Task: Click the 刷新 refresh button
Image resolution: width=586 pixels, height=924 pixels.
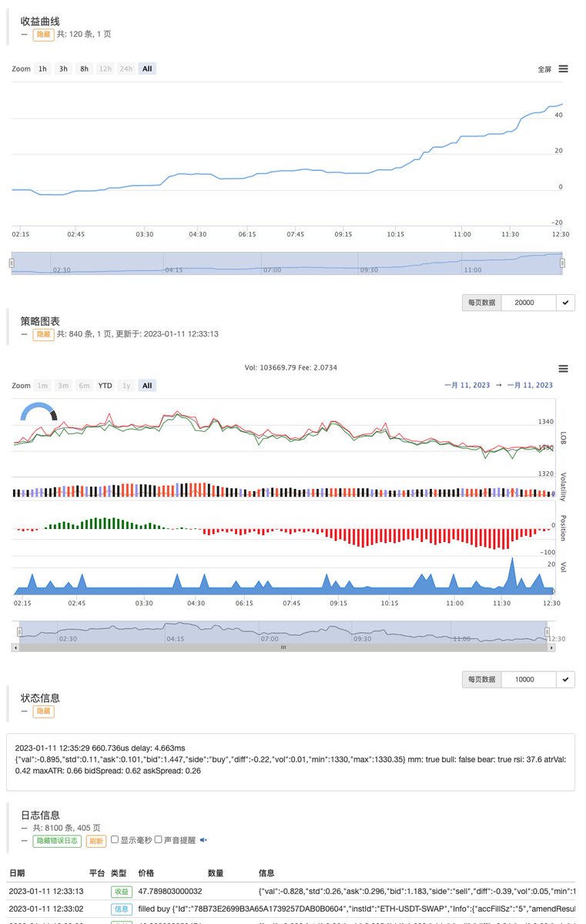Action: coord(95,840)
